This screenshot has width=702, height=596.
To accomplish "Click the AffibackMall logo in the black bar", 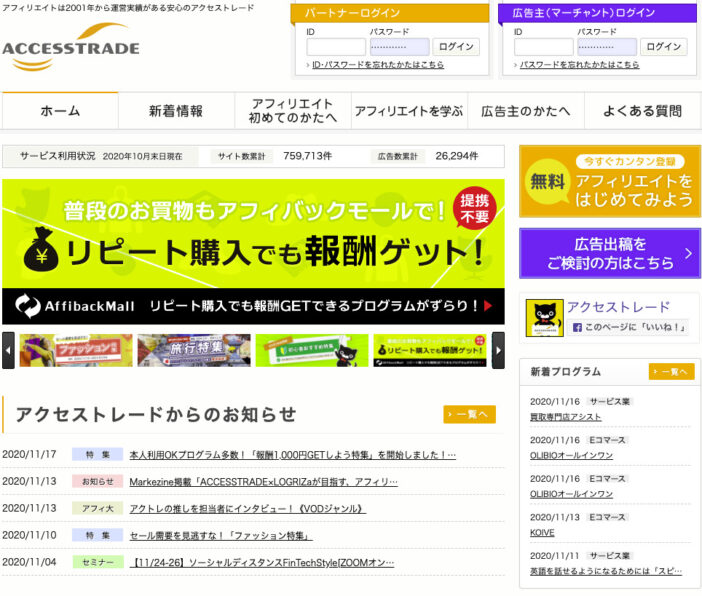I will click(x=74, y=306).
